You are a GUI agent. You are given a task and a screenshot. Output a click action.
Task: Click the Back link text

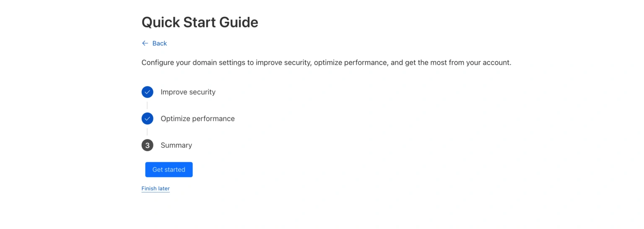(160, 43)
